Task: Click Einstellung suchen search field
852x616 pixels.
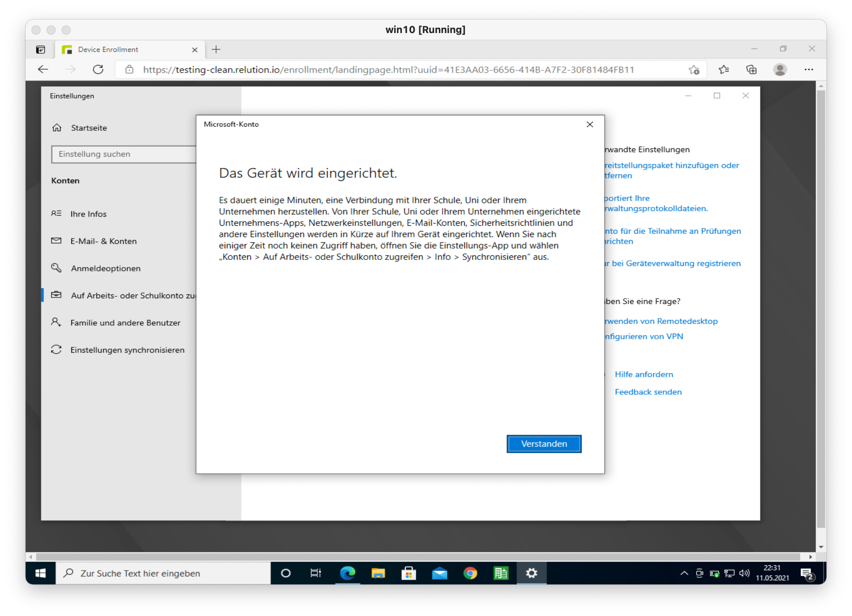Action: [x=124, y=154]
